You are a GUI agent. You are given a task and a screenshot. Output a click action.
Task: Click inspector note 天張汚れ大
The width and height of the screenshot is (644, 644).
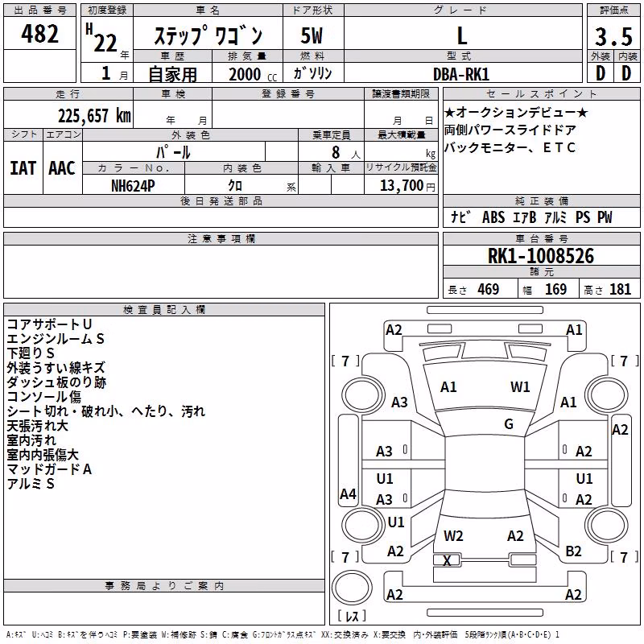37,426
